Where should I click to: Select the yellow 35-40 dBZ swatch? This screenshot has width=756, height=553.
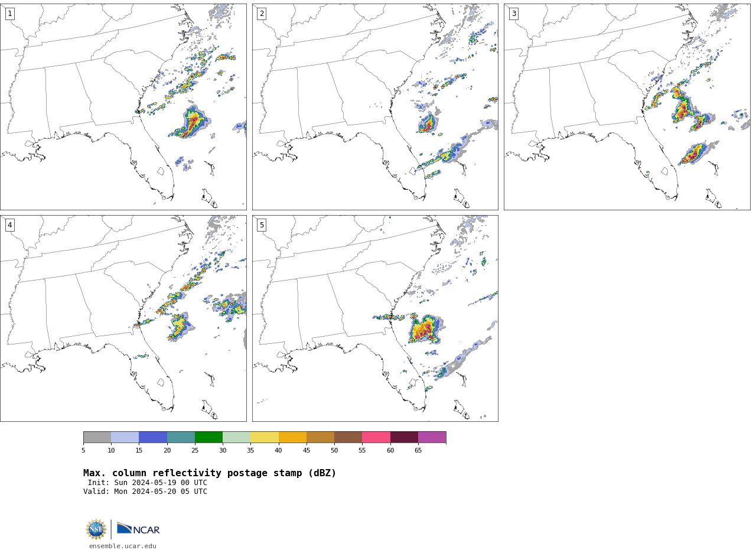coord(265,437)
